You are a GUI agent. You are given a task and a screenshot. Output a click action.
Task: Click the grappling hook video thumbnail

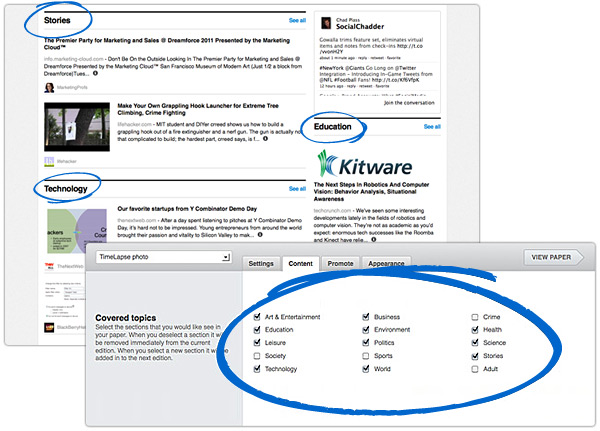coord(77,127)
